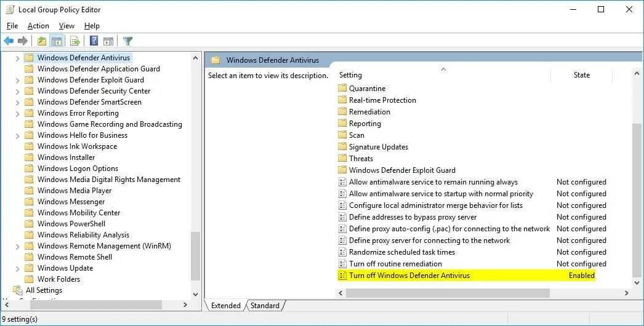Click the settings list scroll right arrow
This screenshot has width=644, height=326.
coord(626,293)
